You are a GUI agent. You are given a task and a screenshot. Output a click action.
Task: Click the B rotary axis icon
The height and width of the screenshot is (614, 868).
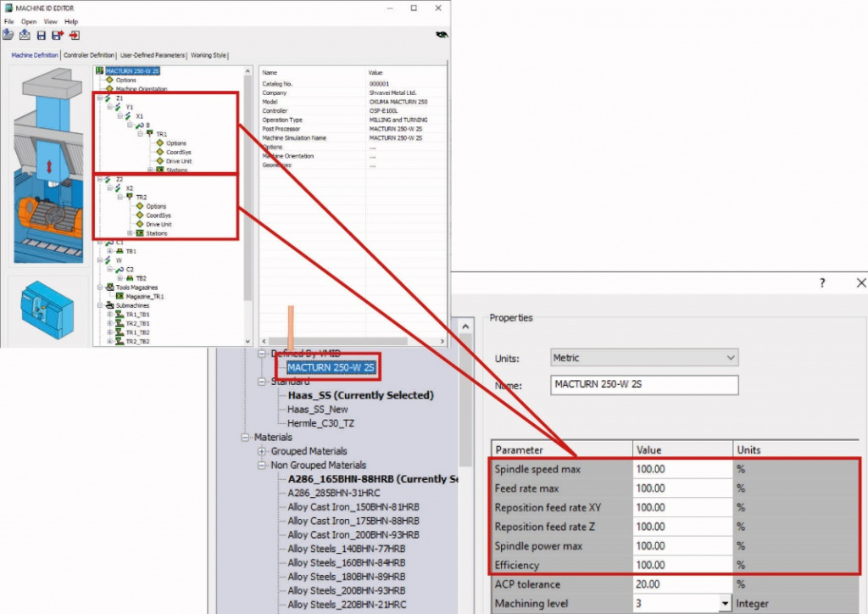pyautogui.click(x=139, y=126)
